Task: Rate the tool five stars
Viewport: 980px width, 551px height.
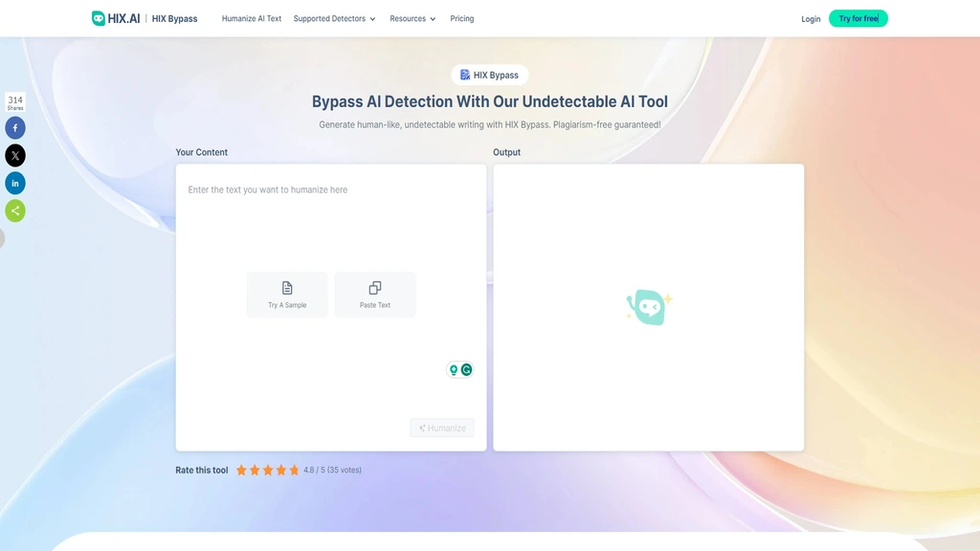Action: coord(294,471)
